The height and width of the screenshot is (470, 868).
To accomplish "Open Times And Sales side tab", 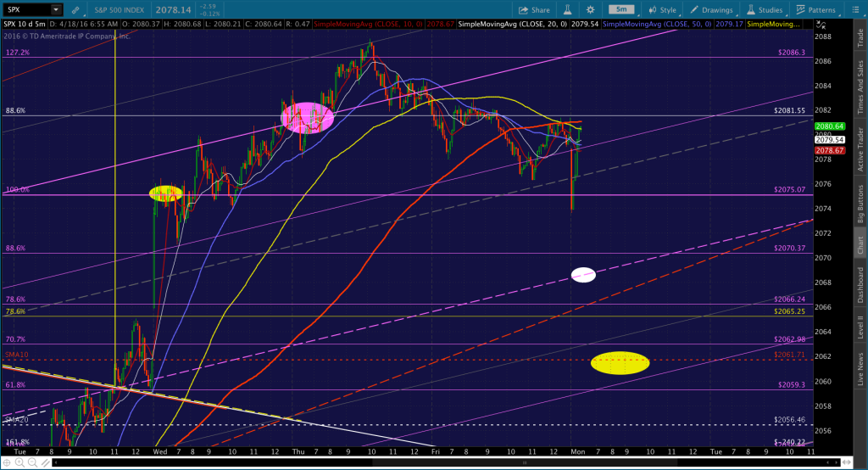I will click(860, 87).
